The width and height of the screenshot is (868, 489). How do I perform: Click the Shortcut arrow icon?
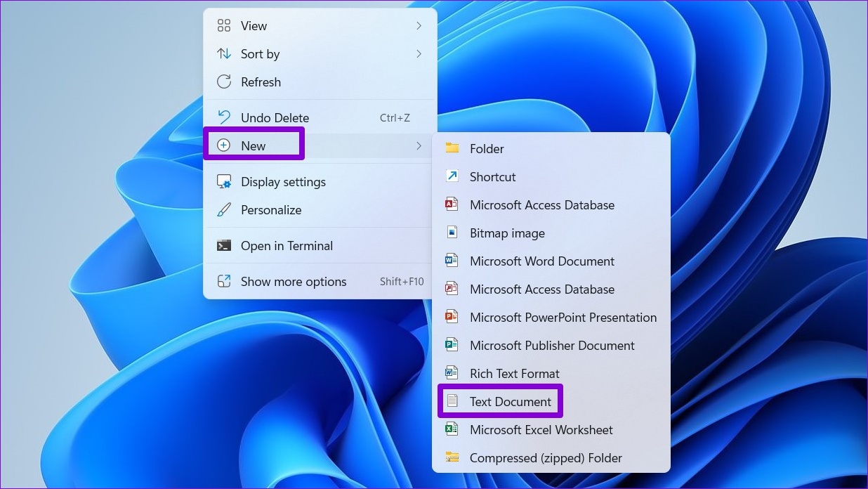[x=452, y=176]
